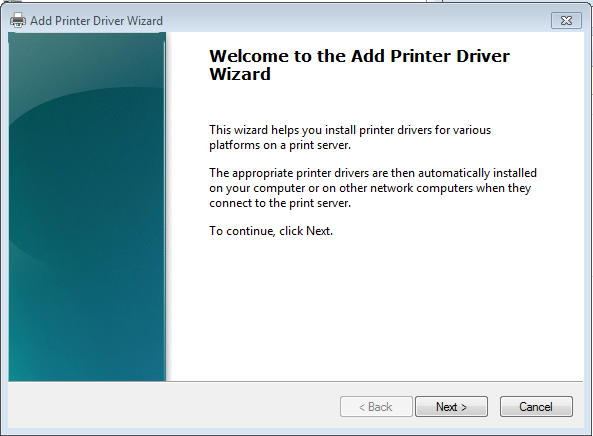
Task: Click the Next > button to continue
Action: (451, 407)
